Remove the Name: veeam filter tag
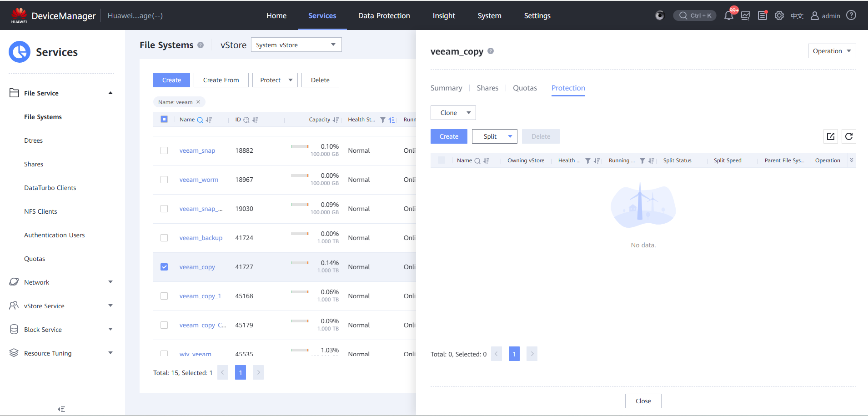The width and height of the screenshot is (868, 416). [x=198, y=102]
